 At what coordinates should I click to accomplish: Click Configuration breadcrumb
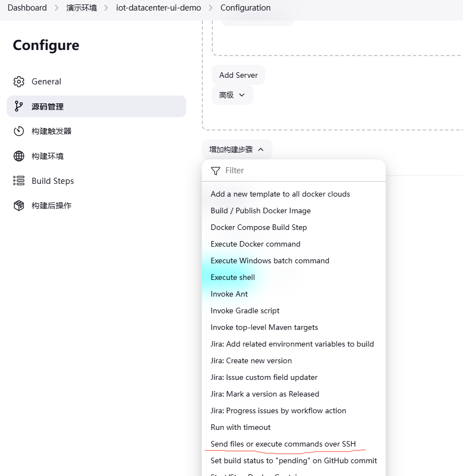tap(246, 8)
